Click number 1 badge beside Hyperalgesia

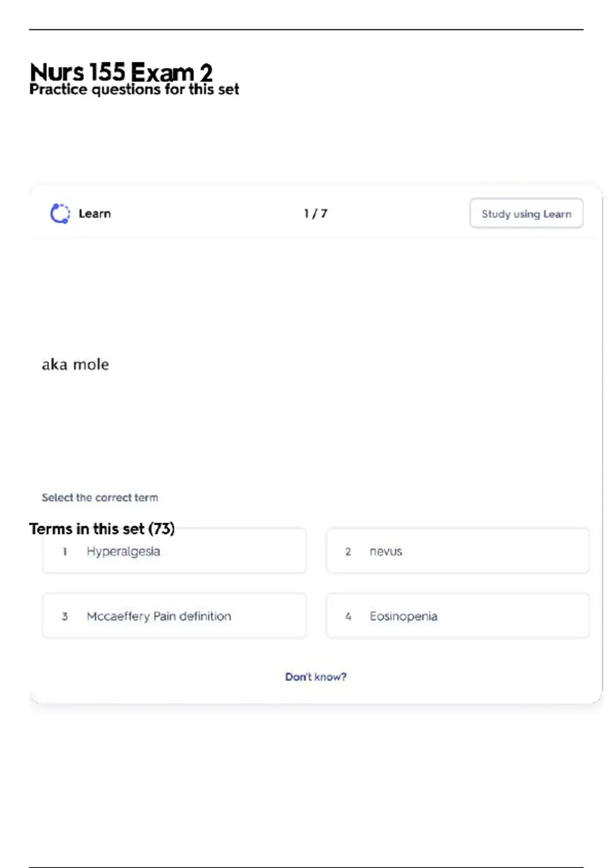65,552
